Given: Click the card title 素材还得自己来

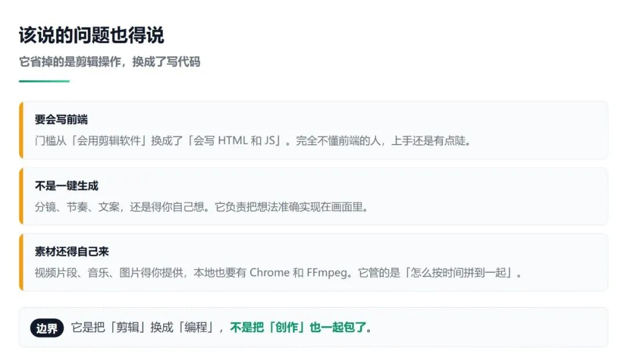Looking at the screenshot, I should (x=71, y=251).
